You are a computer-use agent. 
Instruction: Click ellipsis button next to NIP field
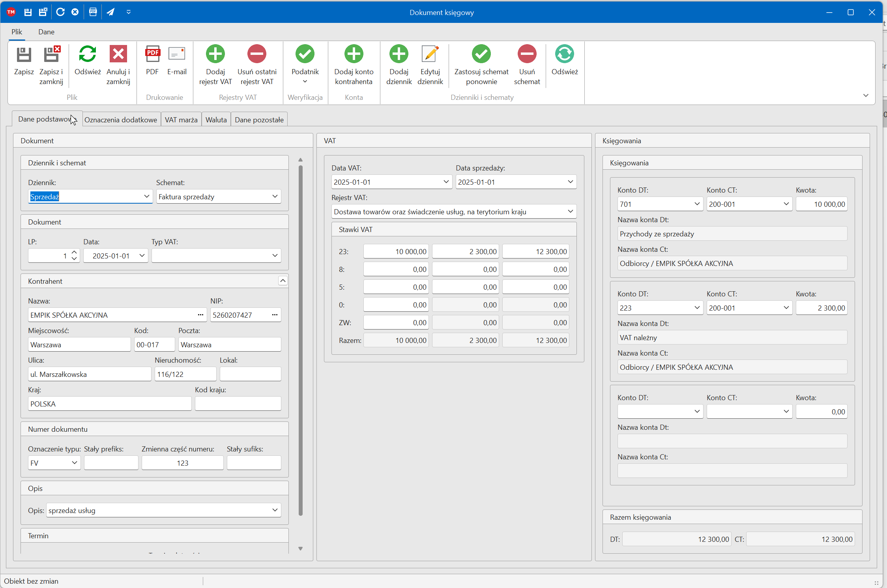[275, 315]
